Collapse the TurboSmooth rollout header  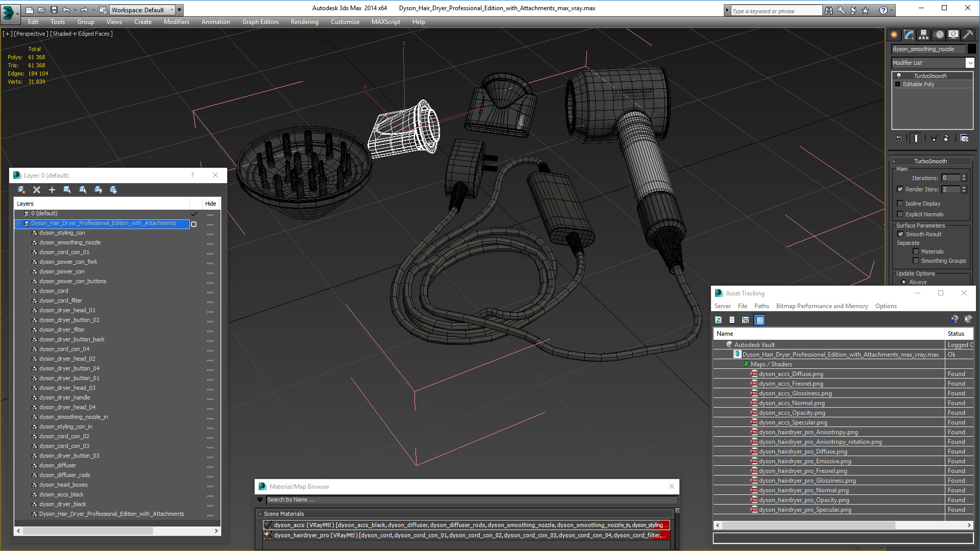(930, 161)
